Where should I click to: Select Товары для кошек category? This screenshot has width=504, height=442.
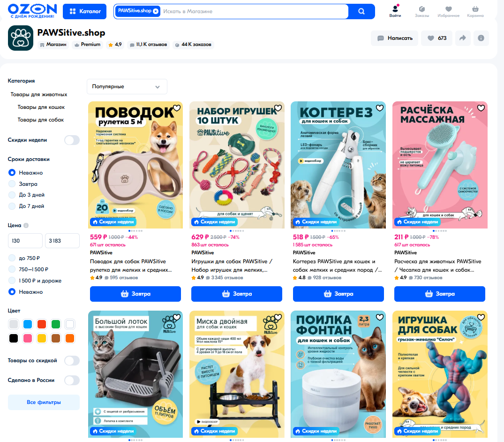pyautogui.click(x=41, y=107)
